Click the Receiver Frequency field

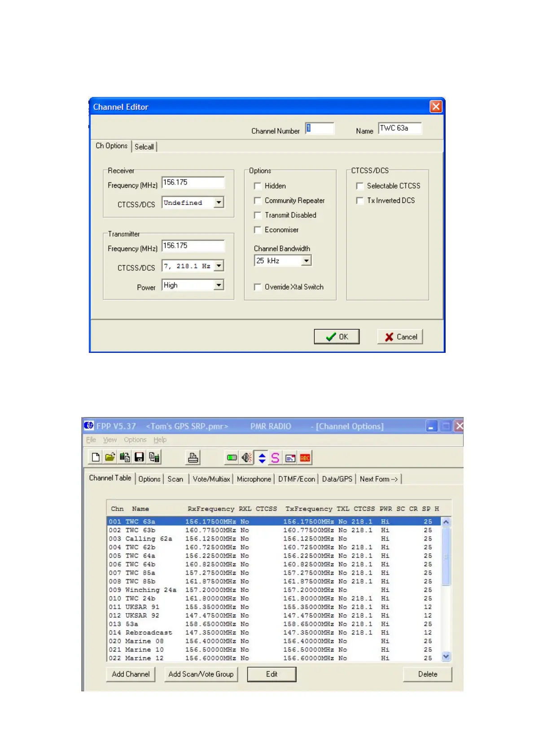coord(193,182)
